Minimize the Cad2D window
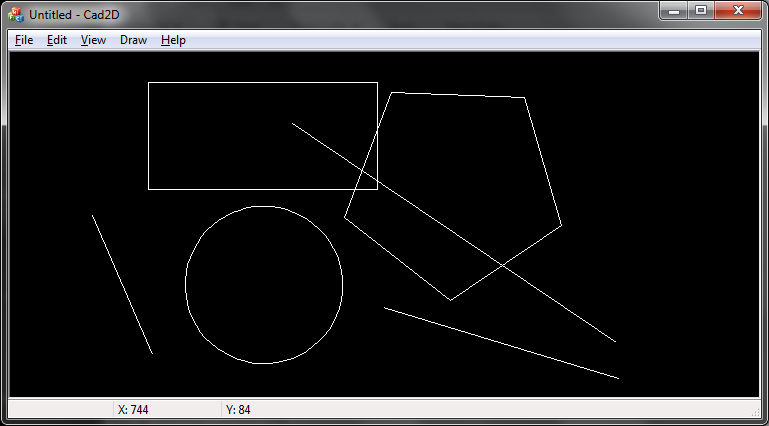This screenshot has width=769, height=426. (x=674, y=11)
